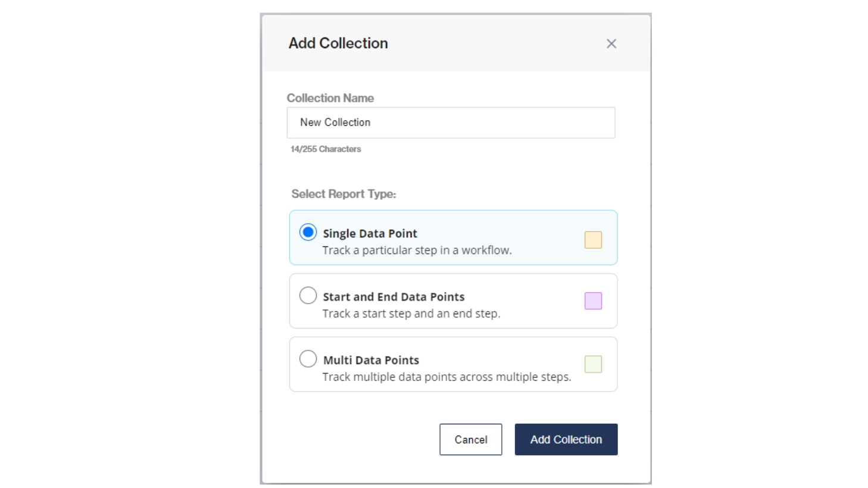Confirm with the dark Add Collection button
Screen dimensions: 868x488
(566, 440)
